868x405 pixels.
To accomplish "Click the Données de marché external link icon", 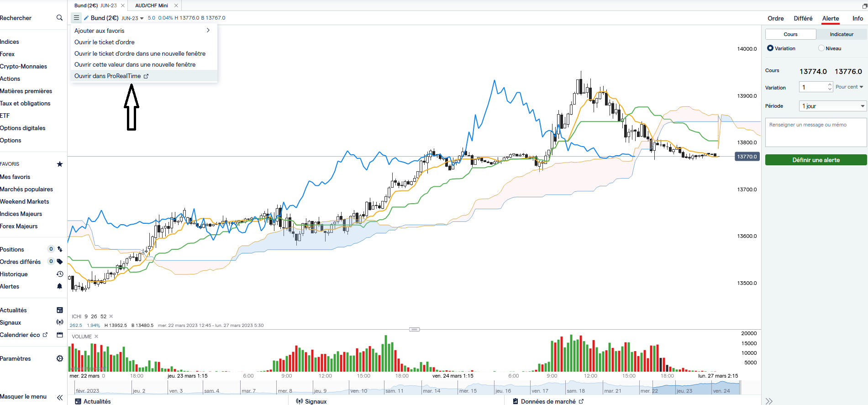I will pos(581,401).
